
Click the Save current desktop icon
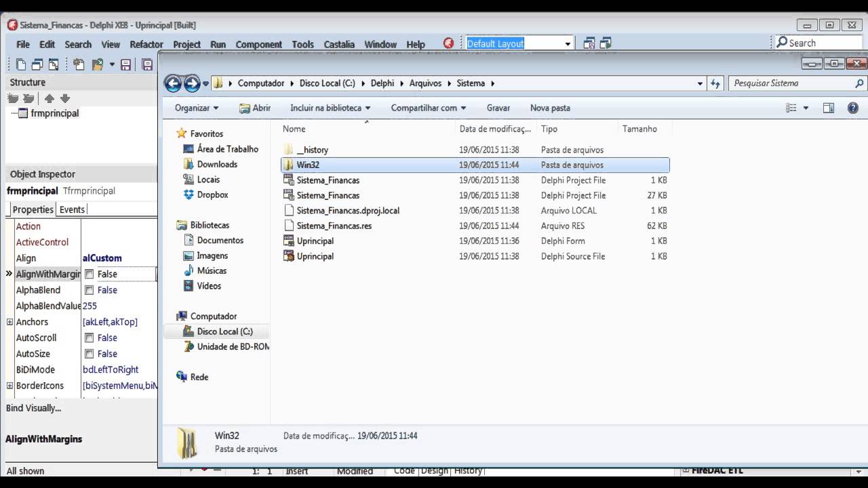tap(589, 43)
